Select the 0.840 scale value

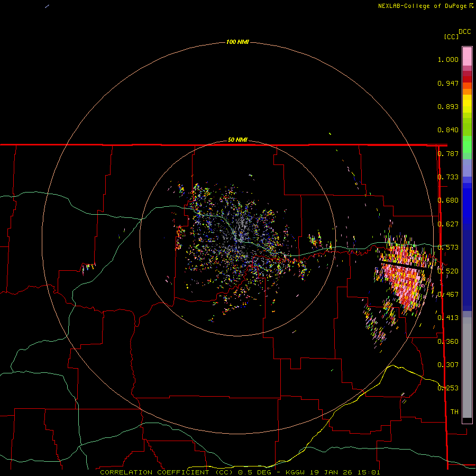448,130
